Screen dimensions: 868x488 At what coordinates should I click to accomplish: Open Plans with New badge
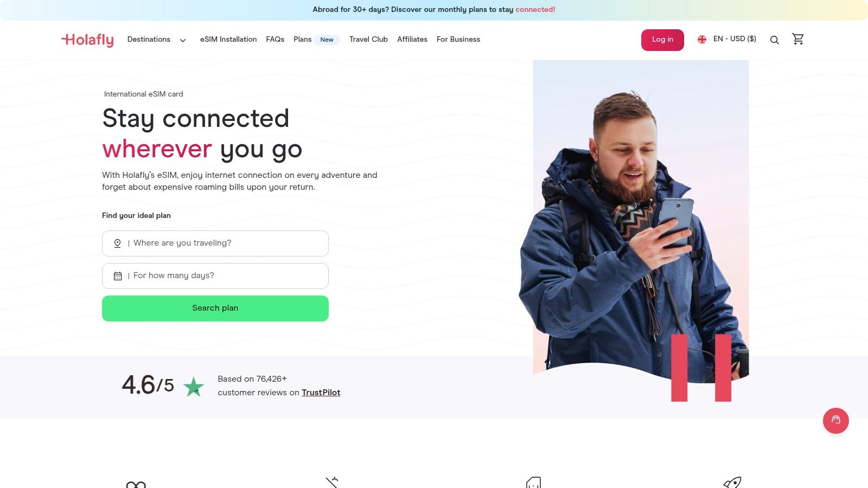click(x=316, y=40)
